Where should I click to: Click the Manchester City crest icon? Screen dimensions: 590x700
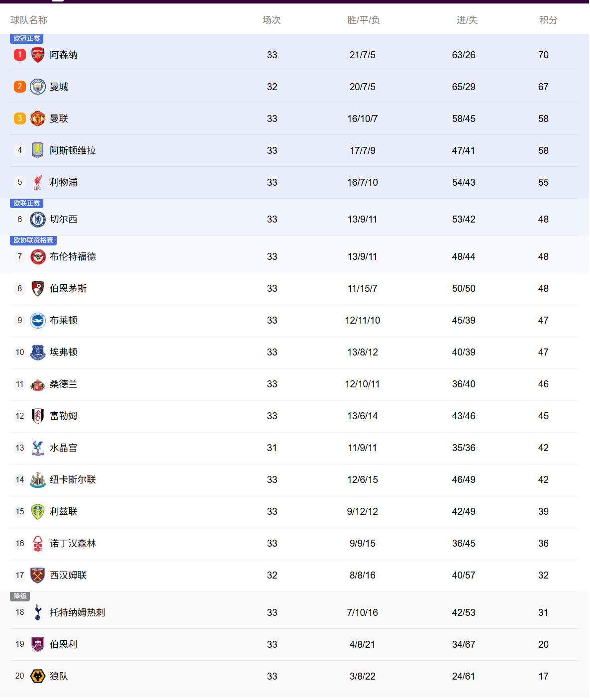(x=38, y=87)
